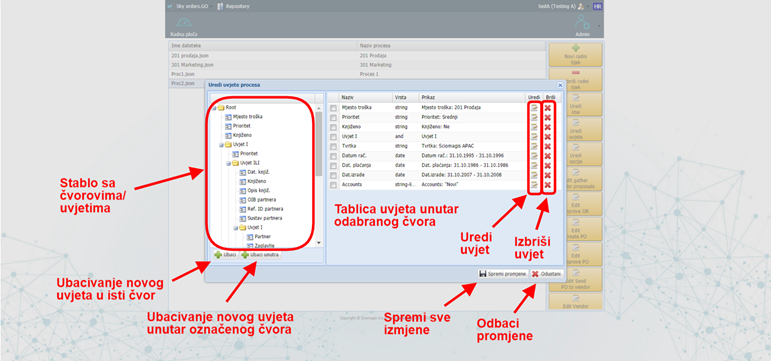
Task: Open the Sky orders.GO dropdown menu
Action: coord(212,6)
